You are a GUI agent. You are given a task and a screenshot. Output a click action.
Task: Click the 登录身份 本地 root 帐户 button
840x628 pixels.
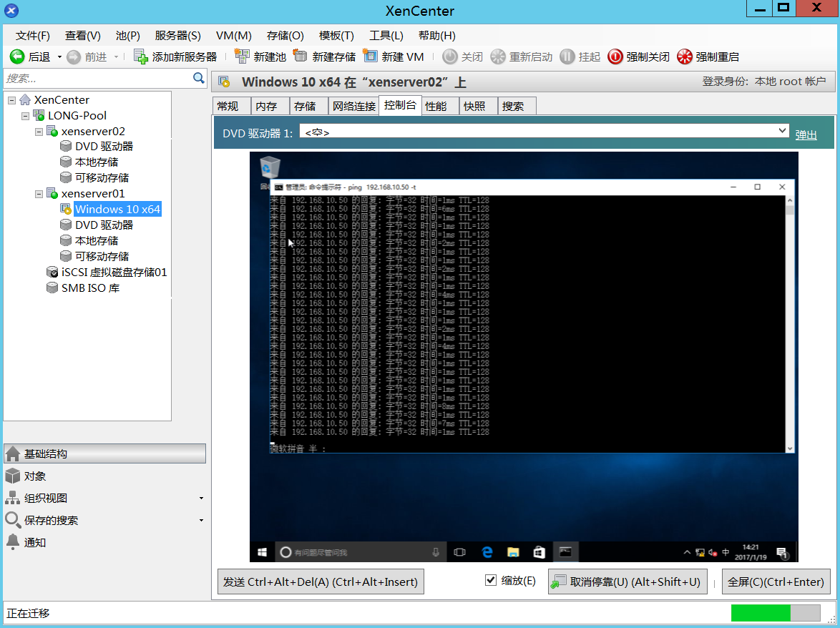[x=764, y=82]
